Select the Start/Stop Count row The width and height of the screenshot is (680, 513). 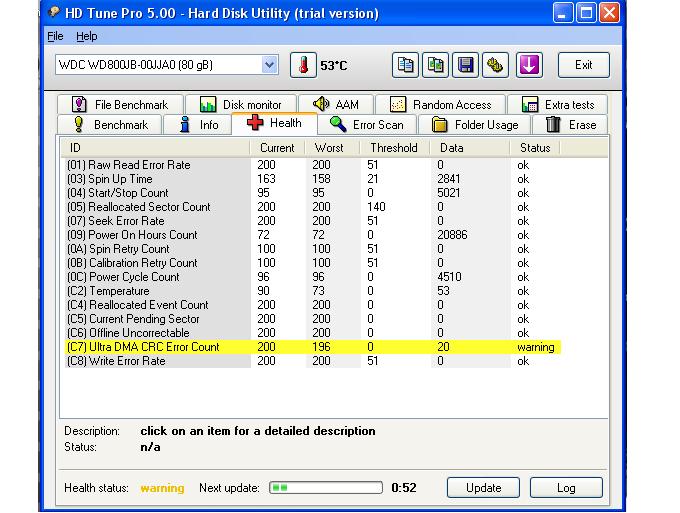pos(313,193)
